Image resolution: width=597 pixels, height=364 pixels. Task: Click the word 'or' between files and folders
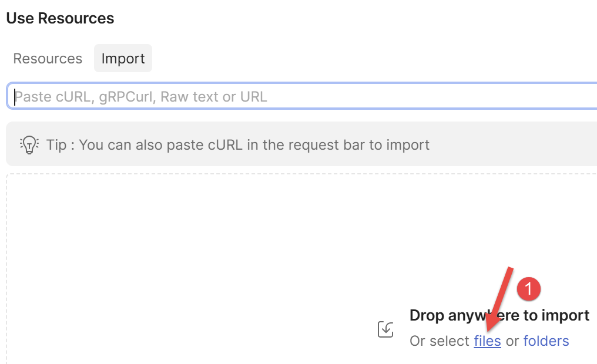click(512, 341)
